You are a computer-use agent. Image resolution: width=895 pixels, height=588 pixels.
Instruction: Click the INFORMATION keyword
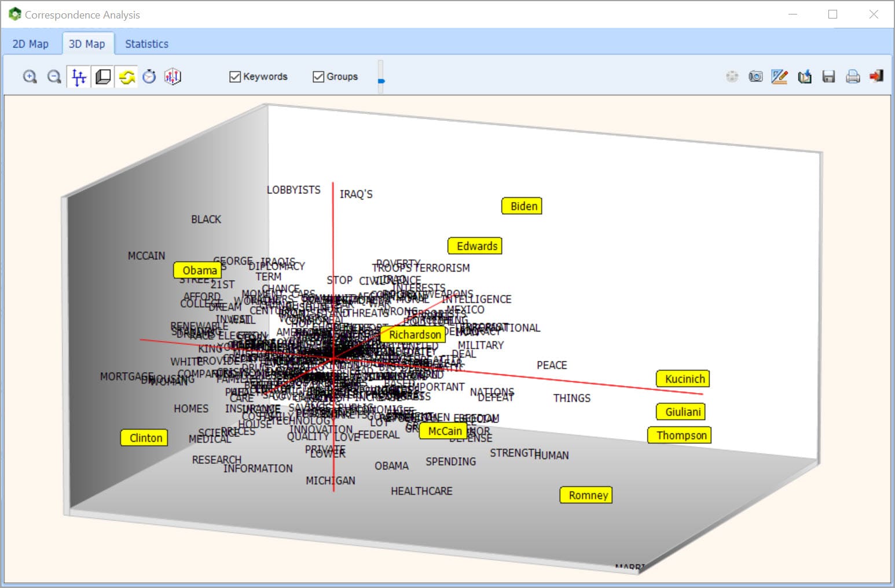coord(258,469)
